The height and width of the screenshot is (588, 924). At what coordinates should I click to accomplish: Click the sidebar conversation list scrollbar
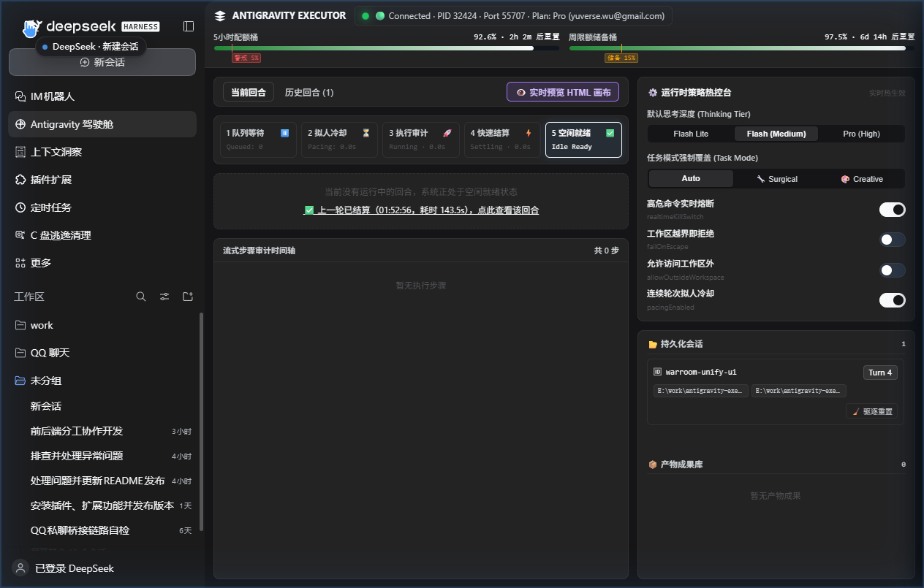pyautogui.click(x=201, y=422)
